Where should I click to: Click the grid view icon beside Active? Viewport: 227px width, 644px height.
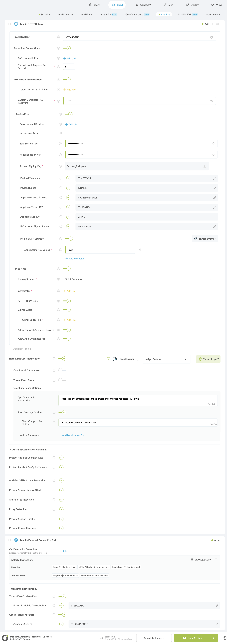point(217,24)
